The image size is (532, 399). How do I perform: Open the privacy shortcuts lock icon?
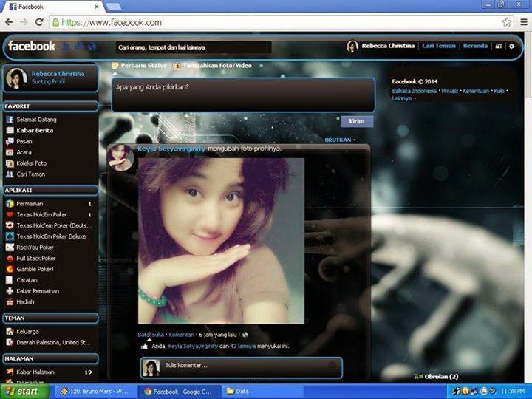[x=499, y=46]
